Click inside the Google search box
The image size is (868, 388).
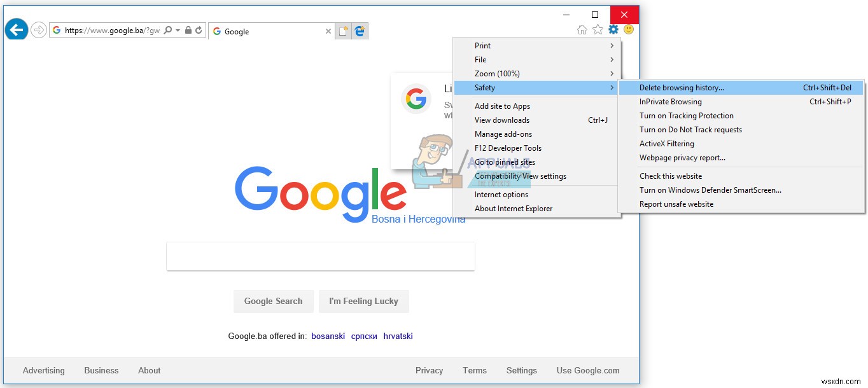321,256
